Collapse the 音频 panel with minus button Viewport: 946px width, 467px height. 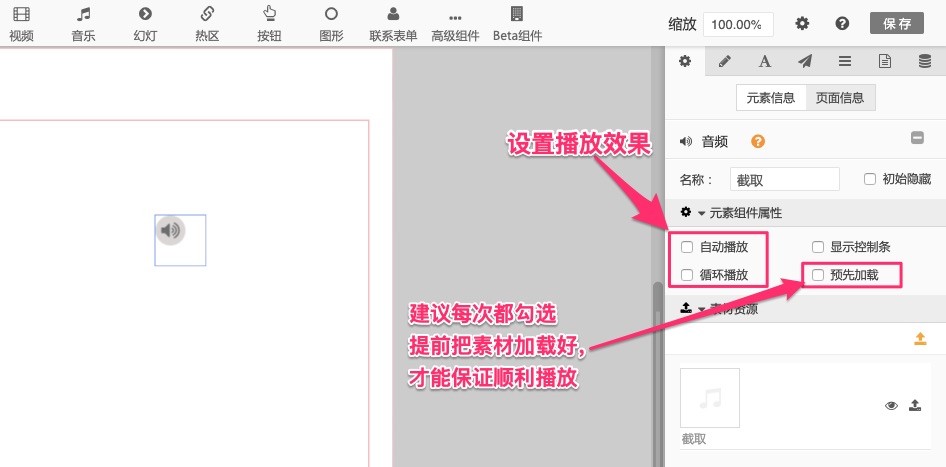tap(917, 139)
